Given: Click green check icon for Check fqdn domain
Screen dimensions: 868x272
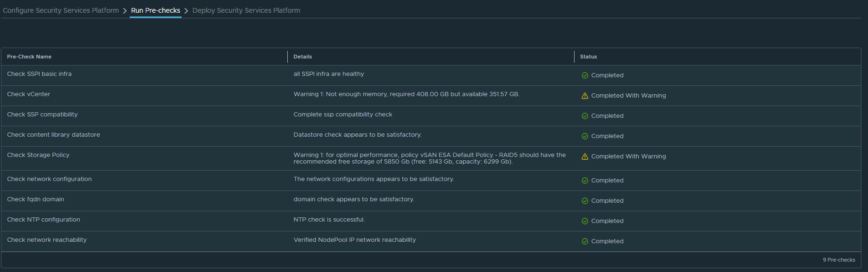Looking at the screenshot, I should click(x=584, y=201).
